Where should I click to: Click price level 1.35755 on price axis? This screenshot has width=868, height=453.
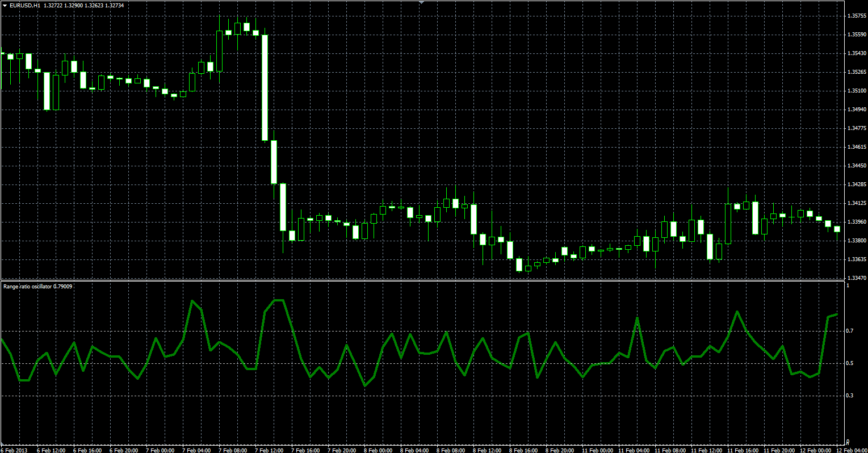pyautogui.click(x=856, y=16)
